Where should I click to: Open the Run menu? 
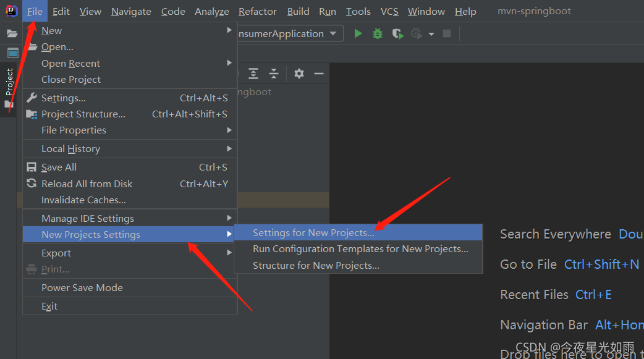328,12
